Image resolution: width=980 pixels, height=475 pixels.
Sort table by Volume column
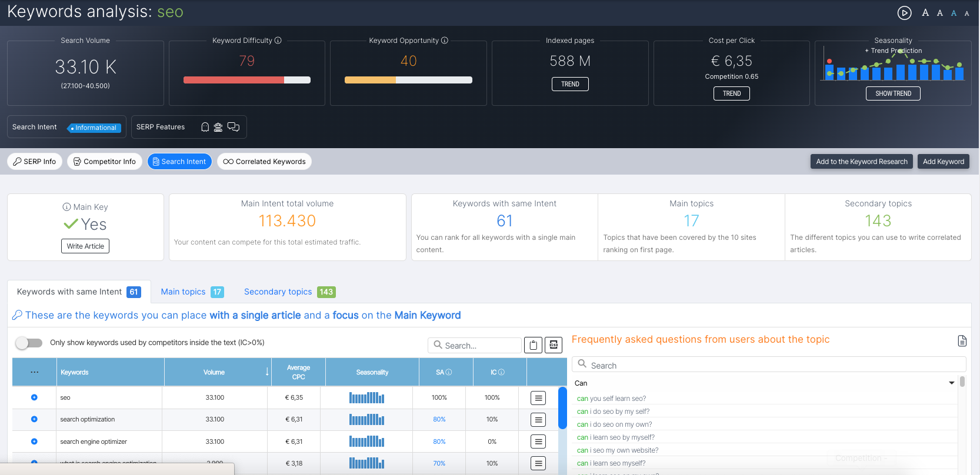click(217, 372)
